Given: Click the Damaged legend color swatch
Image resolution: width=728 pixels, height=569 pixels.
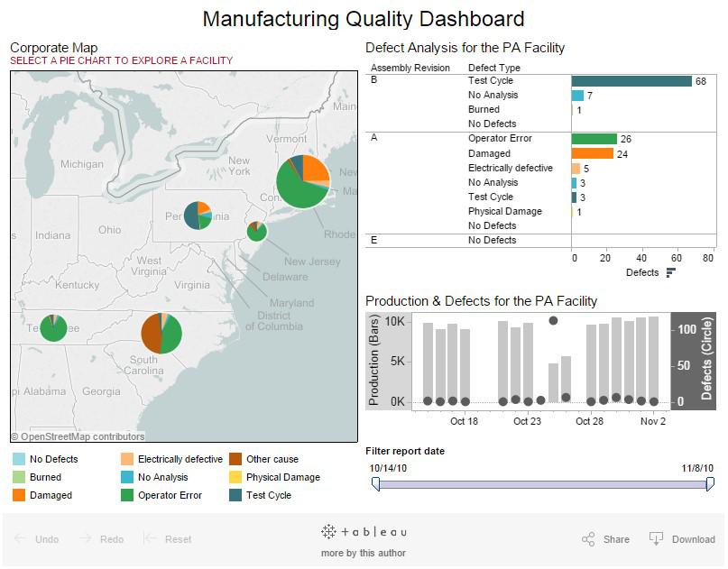Looking at the screenshot, I should click(19, 495).
